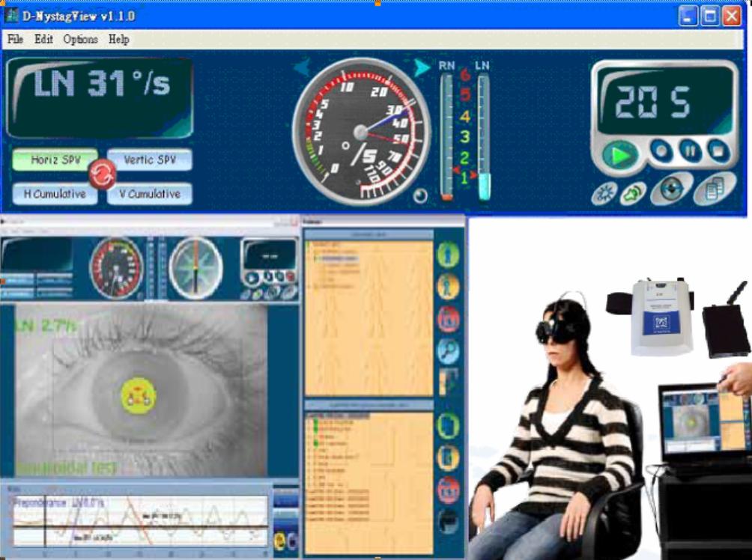Click the top green patient figure icon
Image resolution: width=752 pixels, height=560 pixels.
click(x=448, y=255)
